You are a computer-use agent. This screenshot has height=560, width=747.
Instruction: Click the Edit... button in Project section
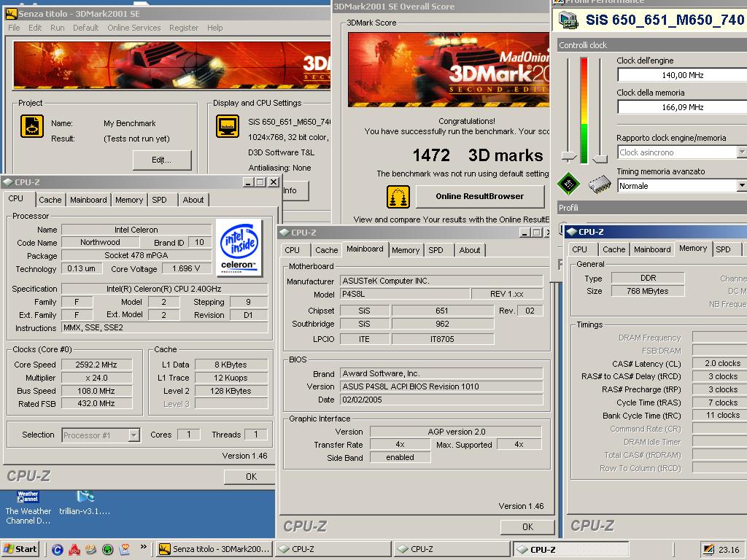(x=161, y=160)
